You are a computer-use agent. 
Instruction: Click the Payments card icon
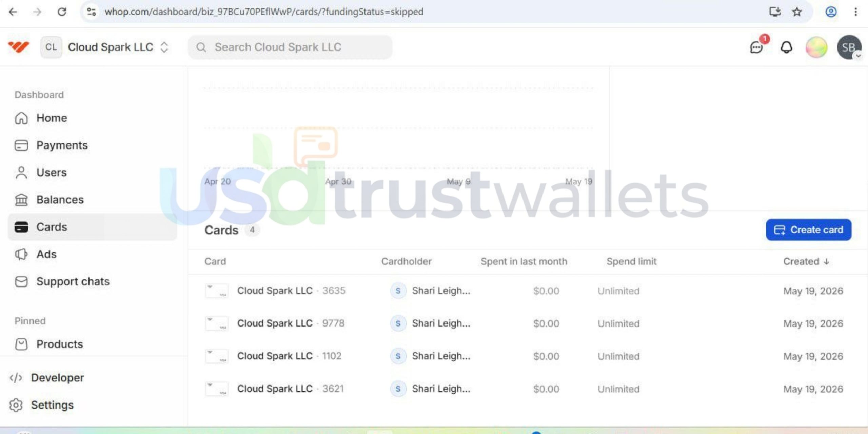[x=21, y=145]
